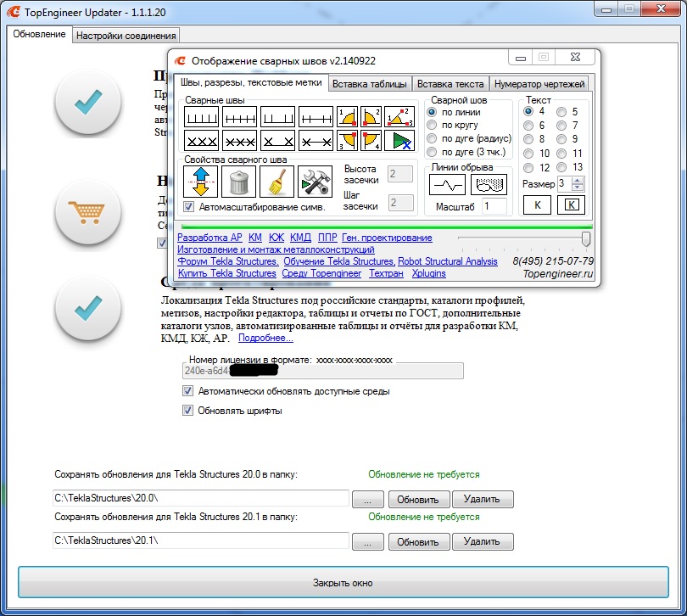
Task: Click the trash can delete weld icon
Action: (x=238, y=182)
